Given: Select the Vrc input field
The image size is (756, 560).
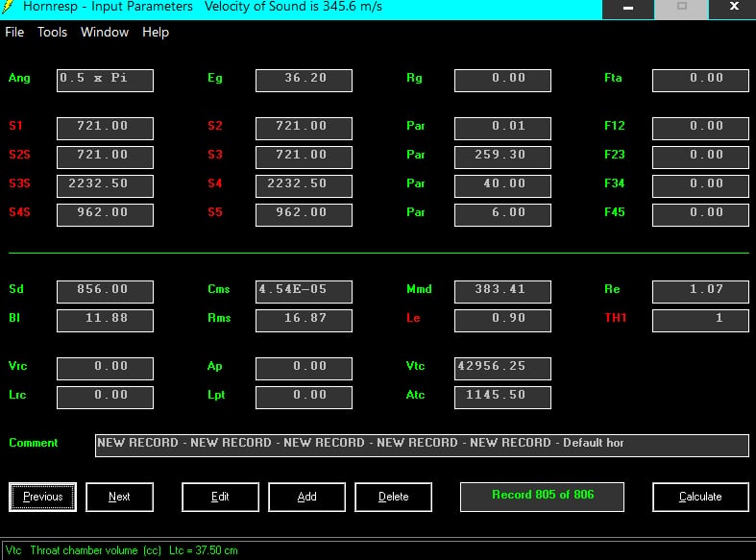Looking at the screenshot, I should coord(105,369).
